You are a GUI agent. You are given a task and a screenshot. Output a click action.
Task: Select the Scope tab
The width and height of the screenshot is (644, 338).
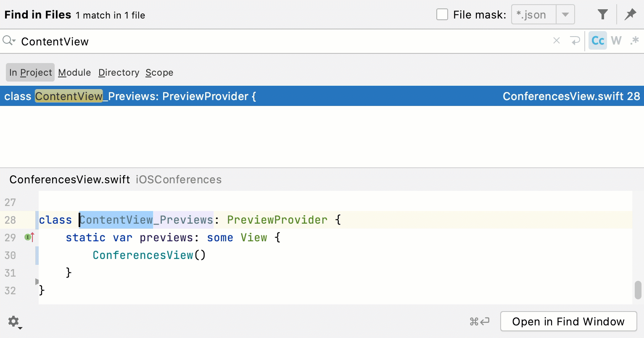[159, 73]
